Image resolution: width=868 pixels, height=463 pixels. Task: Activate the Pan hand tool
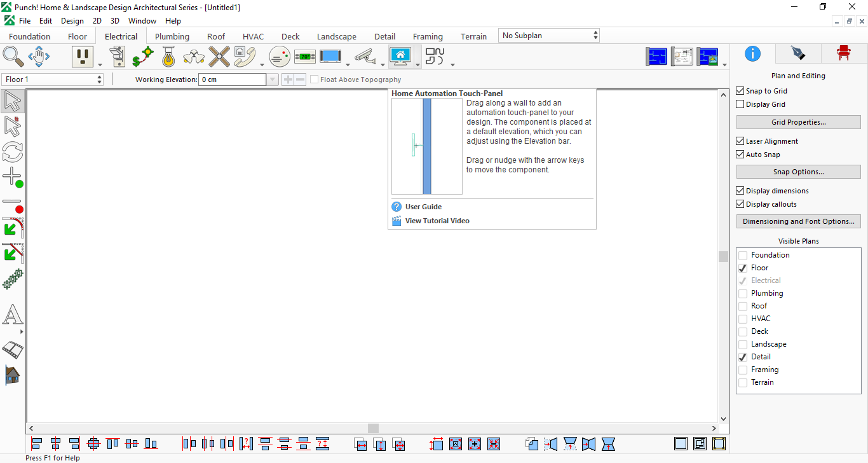pos(39,57)
